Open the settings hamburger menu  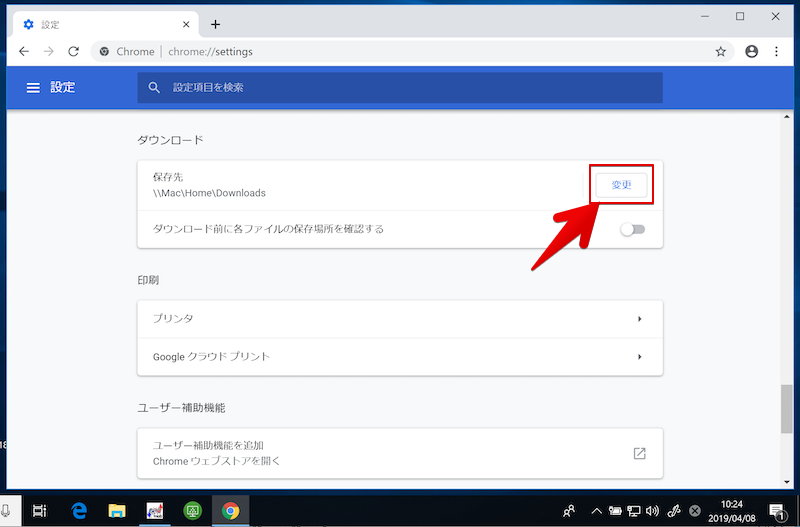pyautogui.click(x=33, y=88)
